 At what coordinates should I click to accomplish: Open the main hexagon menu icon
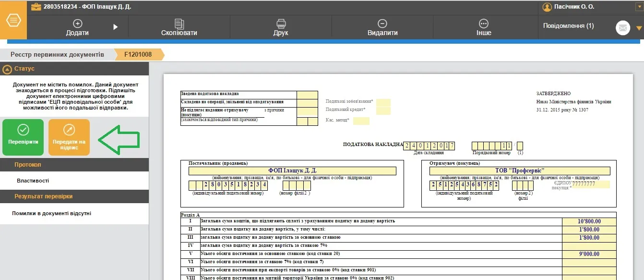click(13, 21)
